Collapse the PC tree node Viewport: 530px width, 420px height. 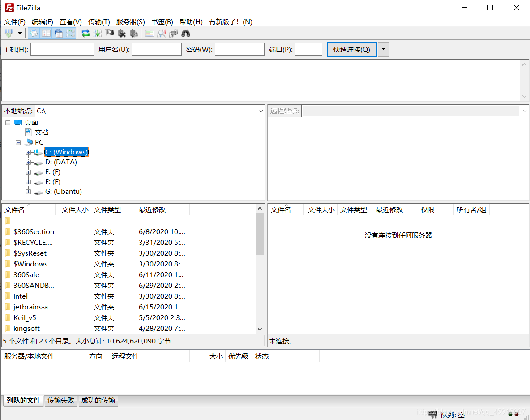18,142
